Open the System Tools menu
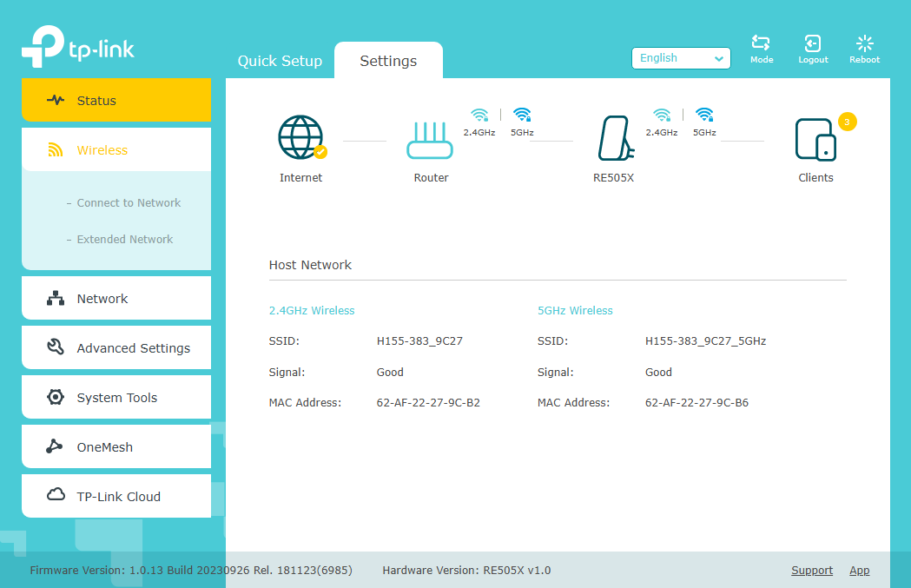911x588 pixels. tap(116, 397)
